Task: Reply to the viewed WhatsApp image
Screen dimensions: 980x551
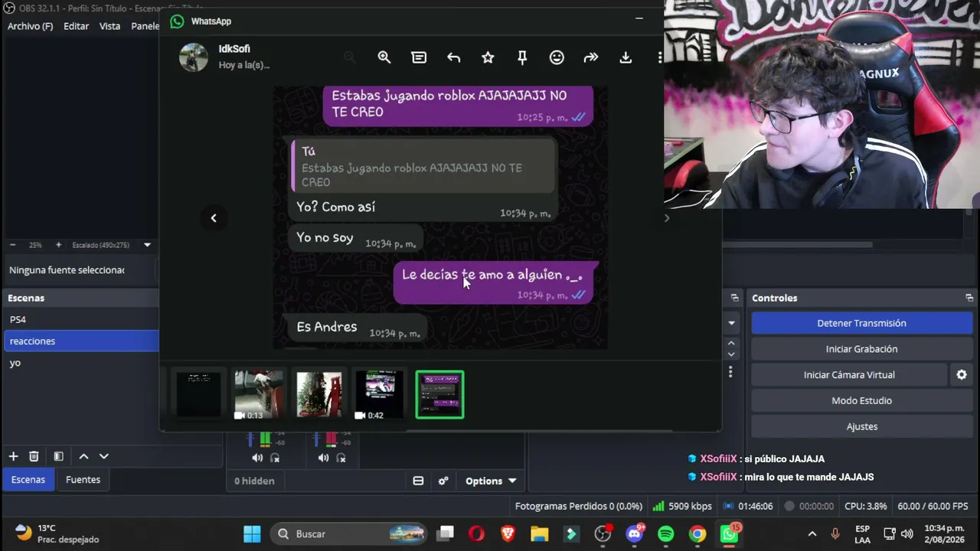Action: coord(453,57)
